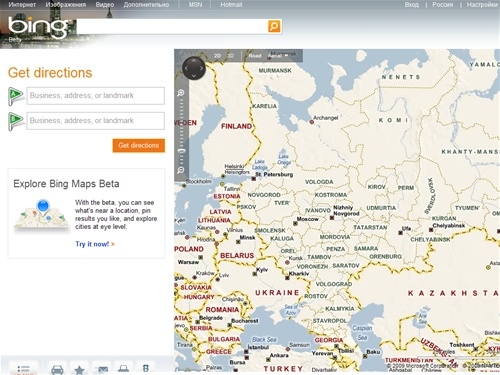Click the green destination flag B icon
Image resolution: width=500 pixels, height=375 pixels.
(x=16, y=121)
